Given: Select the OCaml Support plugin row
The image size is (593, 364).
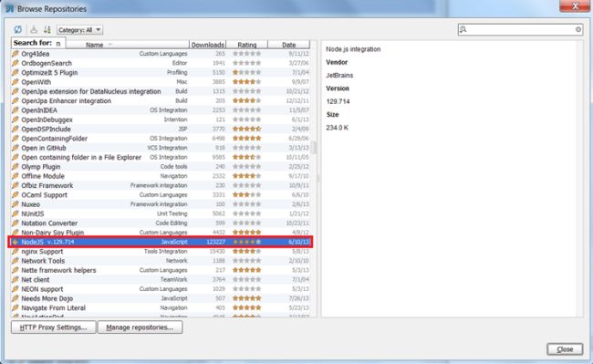Looking at the screenshot, I should pyautogui.click(x=161, y=195).
